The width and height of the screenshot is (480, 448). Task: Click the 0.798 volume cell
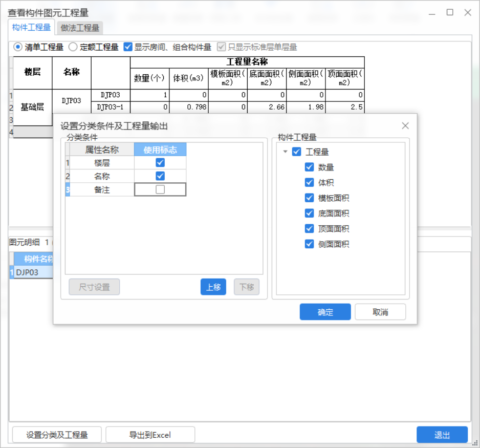coord(188,107)
